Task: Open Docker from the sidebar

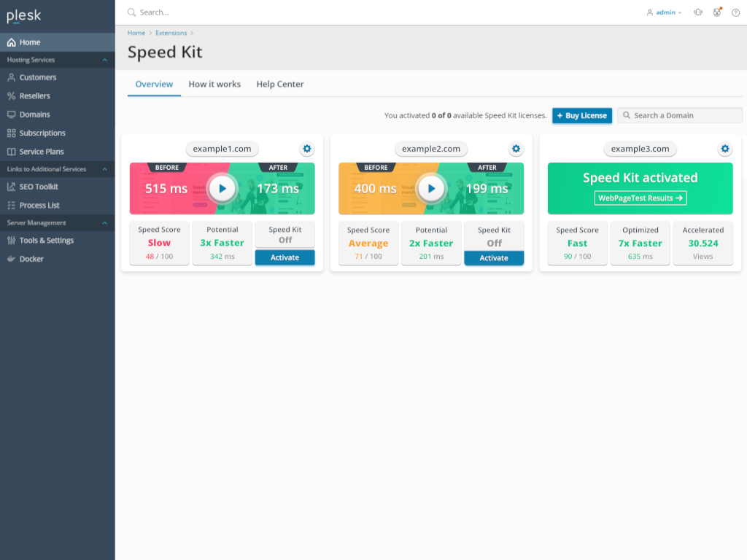Action: click(31, 259)
